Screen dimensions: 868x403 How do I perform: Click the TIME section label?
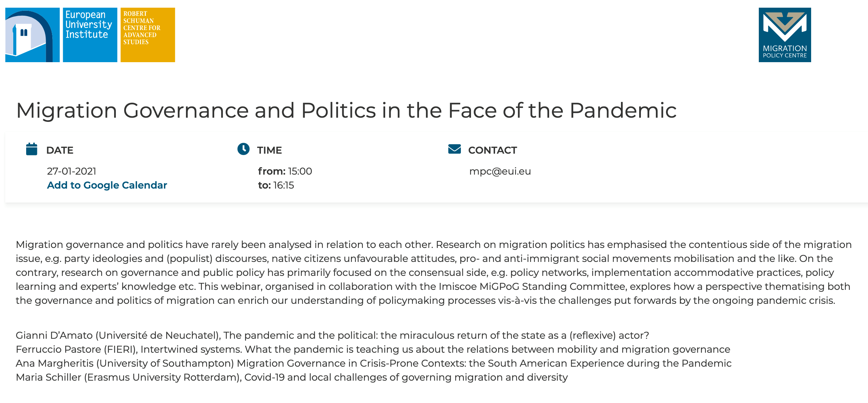point(270,150)
